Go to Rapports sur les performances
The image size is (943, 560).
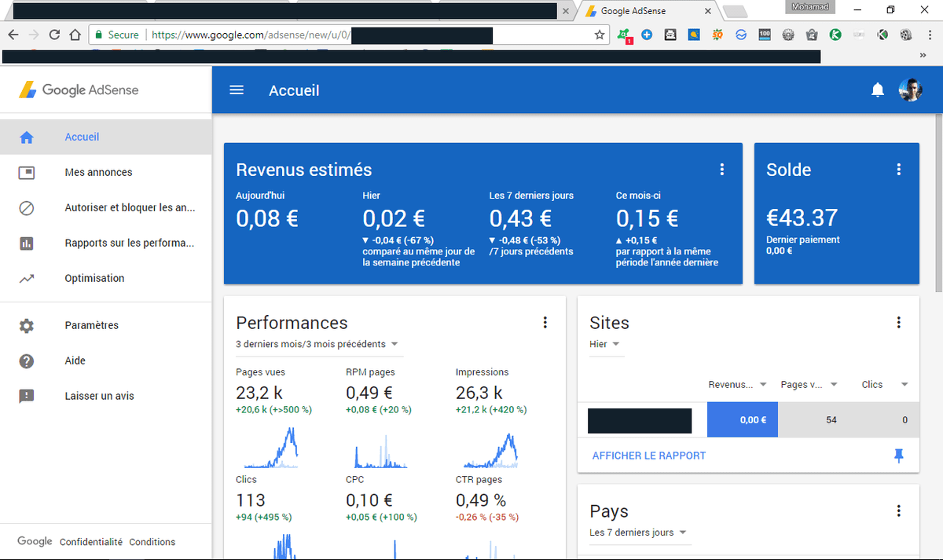click(129, 243)
